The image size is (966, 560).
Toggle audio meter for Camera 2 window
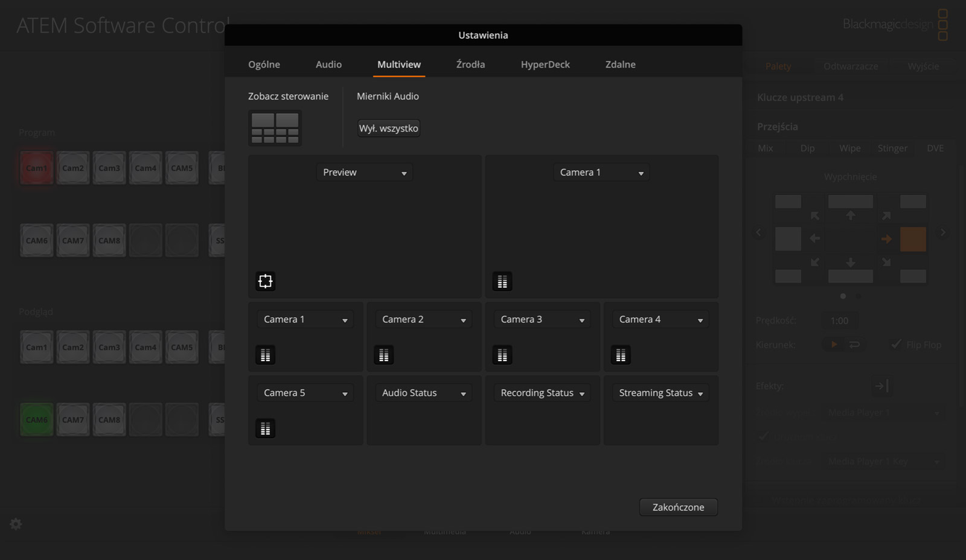point(383,355)
